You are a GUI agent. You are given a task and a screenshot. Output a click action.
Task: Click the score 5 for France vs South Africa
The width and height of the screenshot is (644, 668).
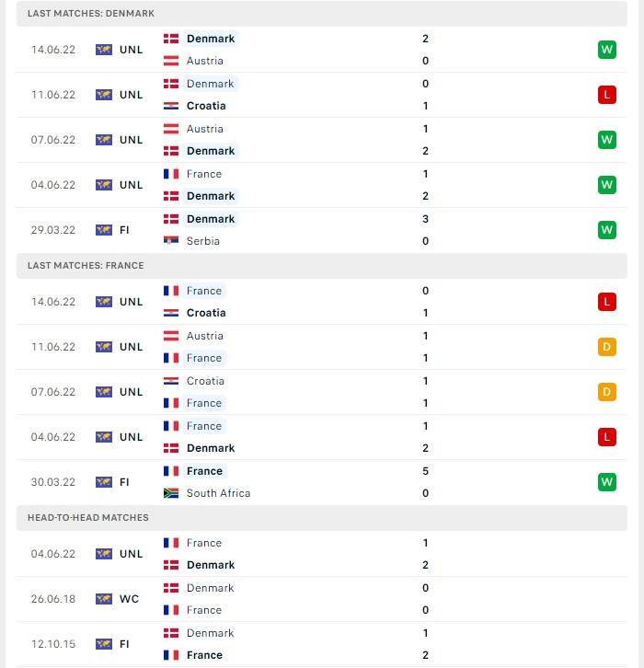tap(425, 471)
